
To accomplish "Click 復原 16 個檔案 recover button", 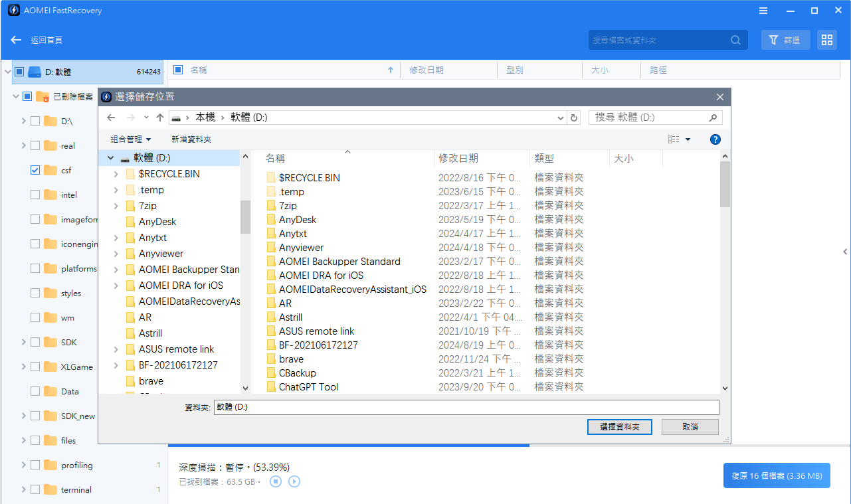I will pyautogui.click(x=777, y=475).
